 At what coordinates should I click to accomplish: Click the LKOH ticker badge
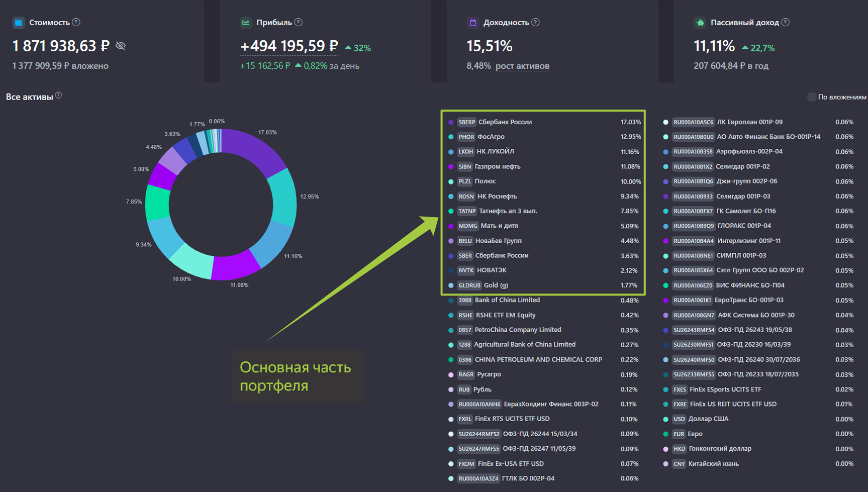click(x=465, y=151)
